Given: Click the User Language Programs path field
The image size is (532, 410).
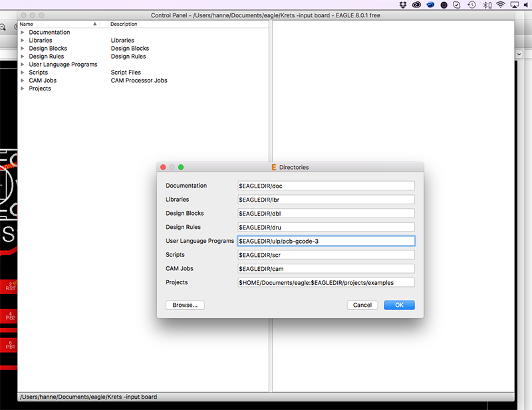Looking at the screenshot, I should coord(326,241).
